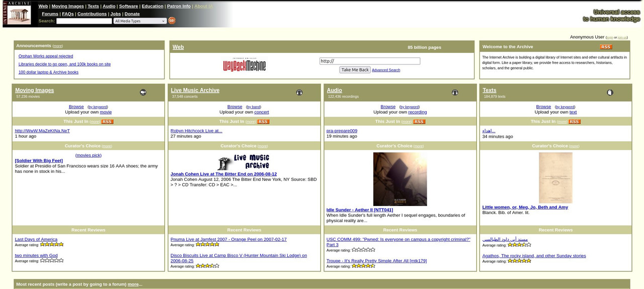Open USC COMM 499 Pwned review link

pyautogui.click(x=398, y=242)
